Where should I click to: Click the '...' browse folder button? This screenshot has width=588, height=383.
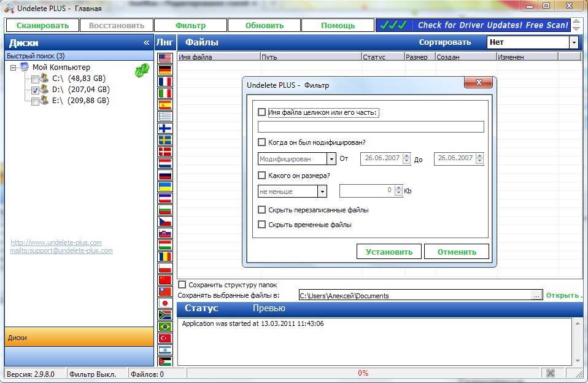coord(536,296)
